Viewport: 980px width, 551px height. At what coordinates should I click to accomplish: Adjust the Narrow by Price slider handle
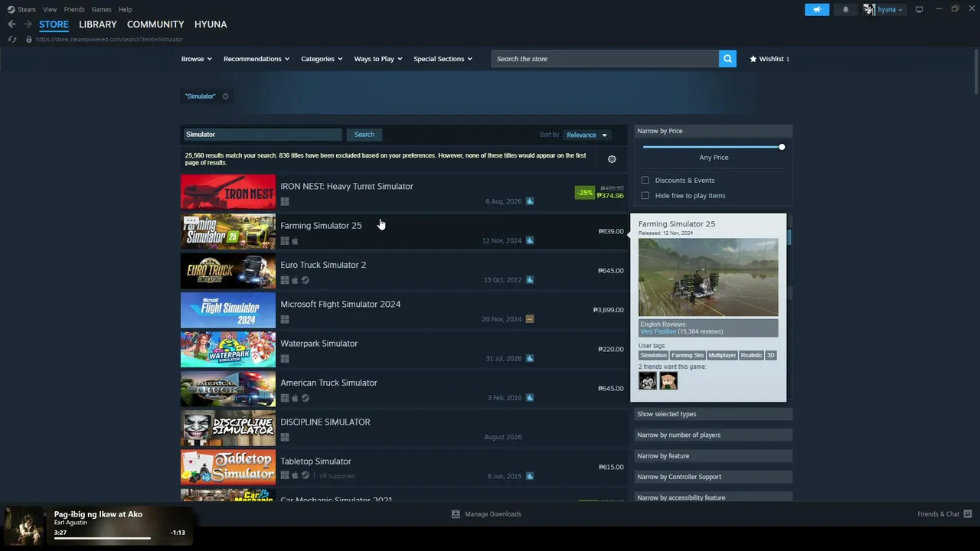[x=782, y=147]
